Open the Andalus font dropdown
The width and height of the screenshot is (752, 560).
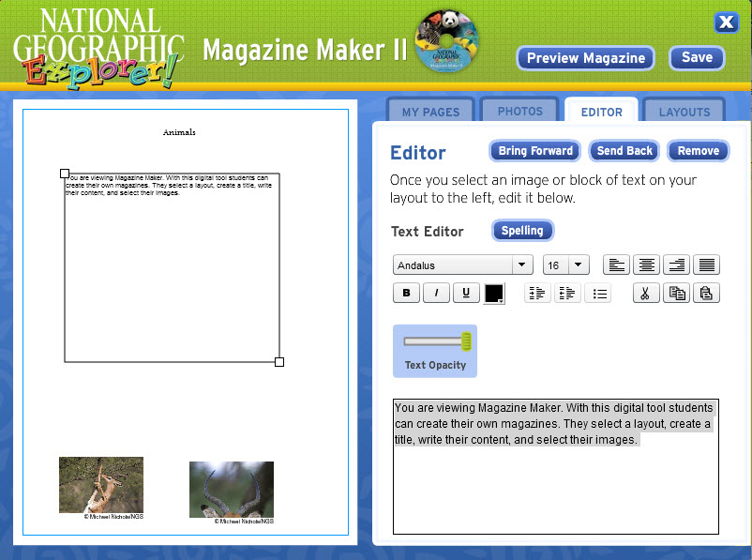(x=463, y=265)
